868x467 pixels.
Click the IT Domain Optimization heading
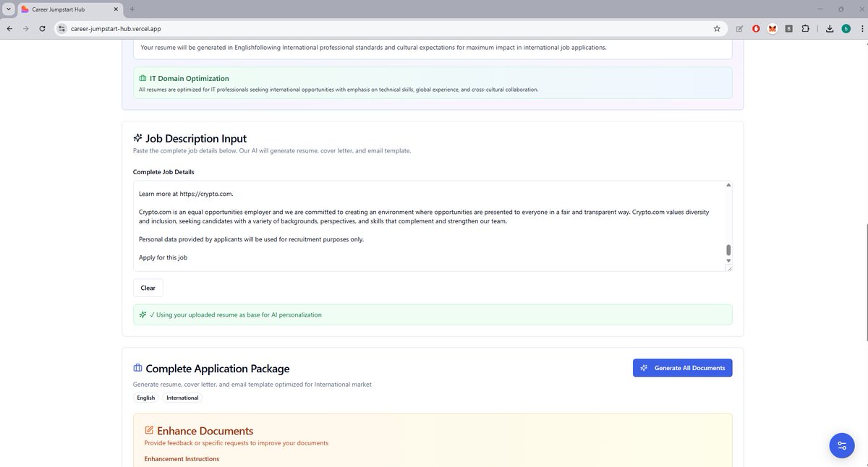pos(190,78)
